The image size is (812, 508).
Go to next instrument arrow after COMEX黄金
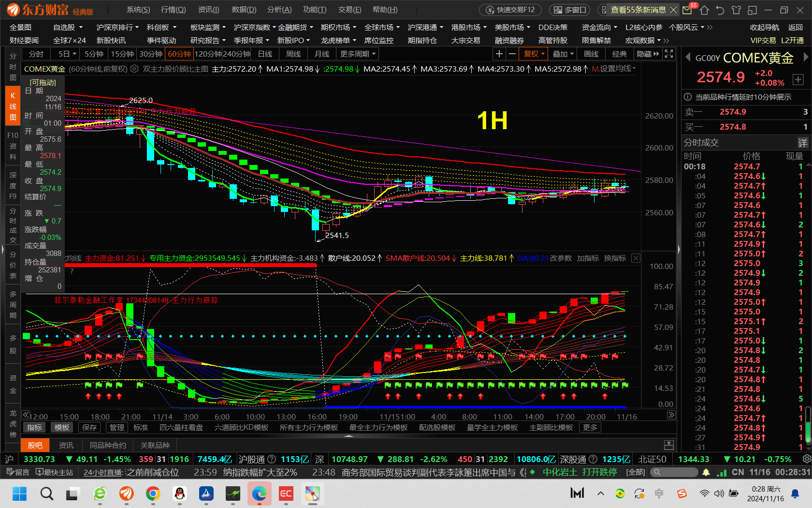click(805, 57)
